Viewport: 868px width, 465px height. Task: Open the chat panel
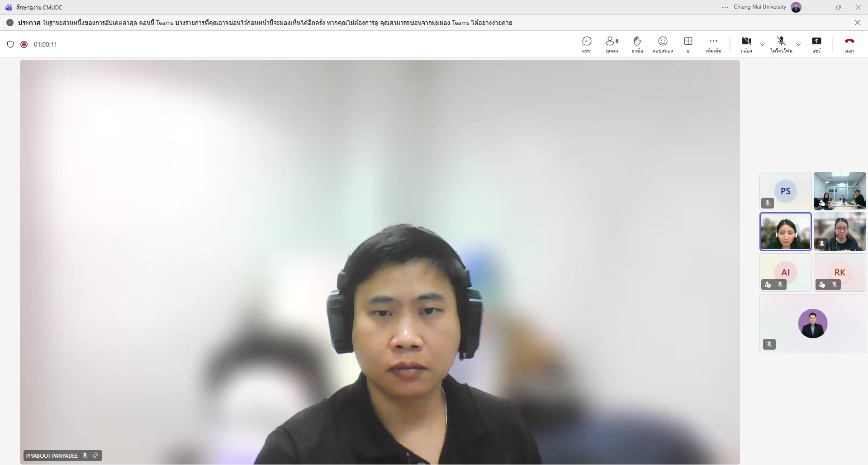coord(587,44)
